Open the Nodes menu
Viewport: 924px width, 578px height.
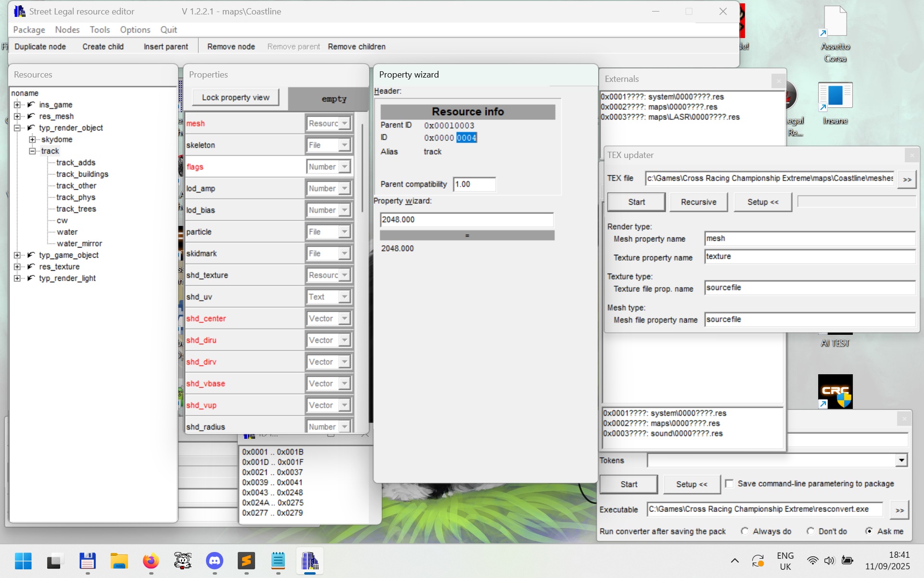pyautogui.click(x=67, y=30)
